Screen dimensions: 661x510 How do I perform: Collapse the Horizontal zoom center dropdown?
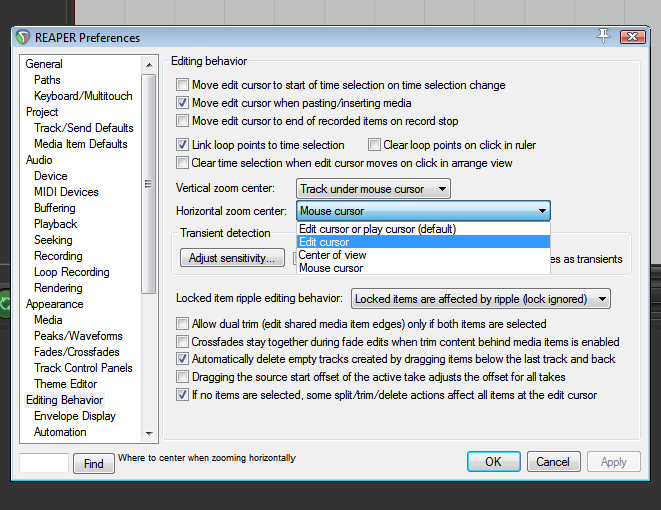423,211
